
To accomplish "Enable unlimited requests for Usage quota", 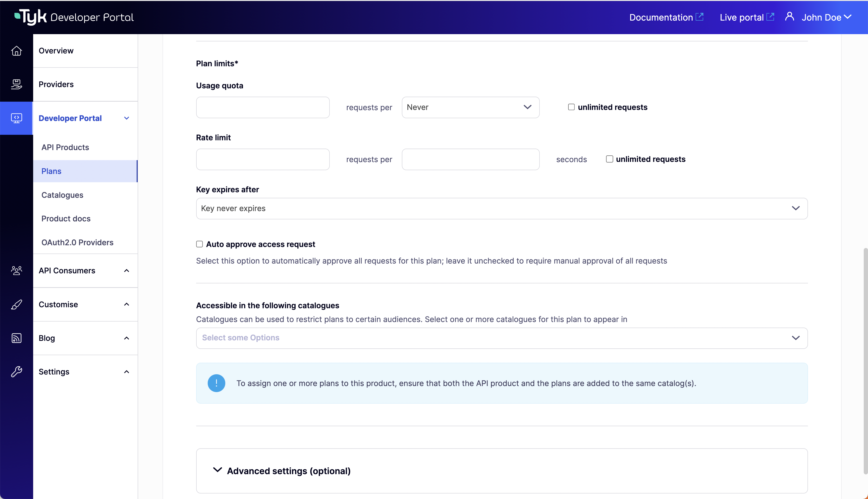I will 571,107.
